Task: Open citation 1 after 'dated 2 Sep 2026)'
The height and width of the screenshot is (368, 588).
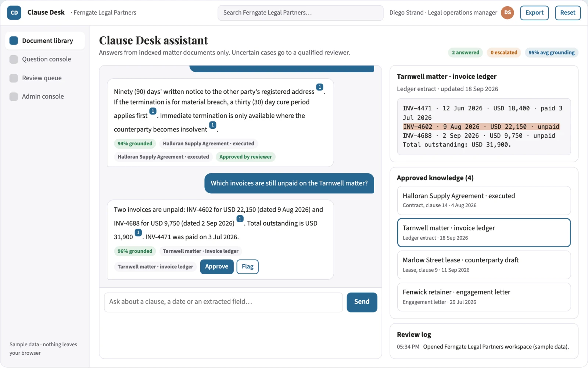Action: pyautogui.click(x=240, y=219)
